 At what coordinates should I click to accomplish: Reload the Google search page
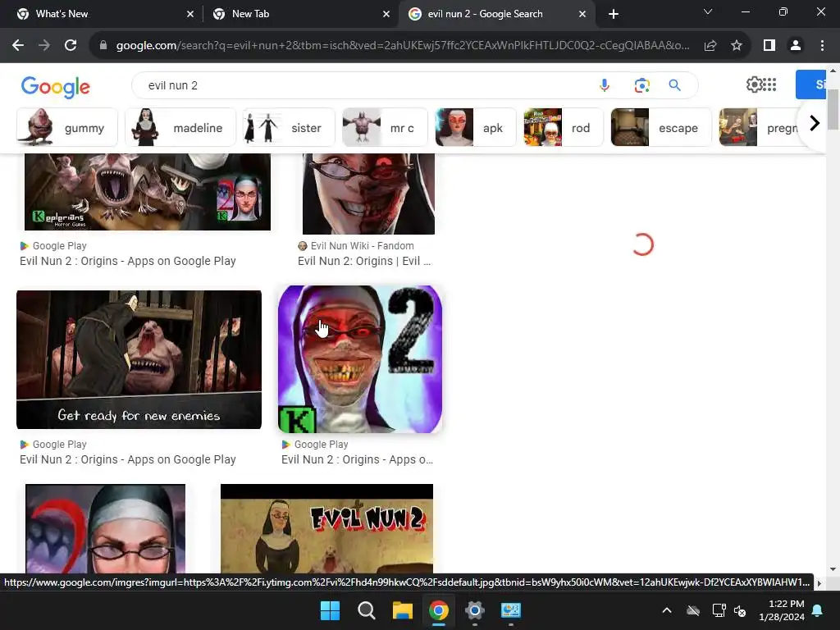(71, 46)
